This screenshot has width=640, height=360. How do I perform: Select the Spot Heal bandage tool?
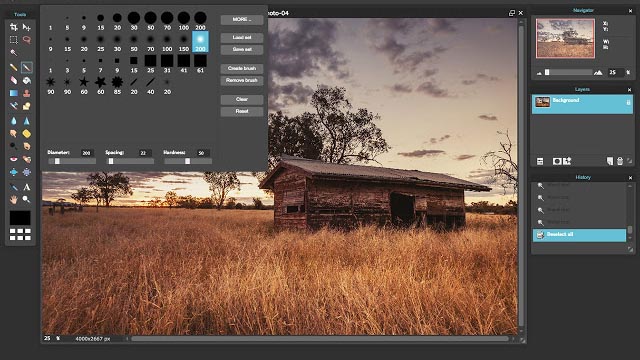point(27,159)
